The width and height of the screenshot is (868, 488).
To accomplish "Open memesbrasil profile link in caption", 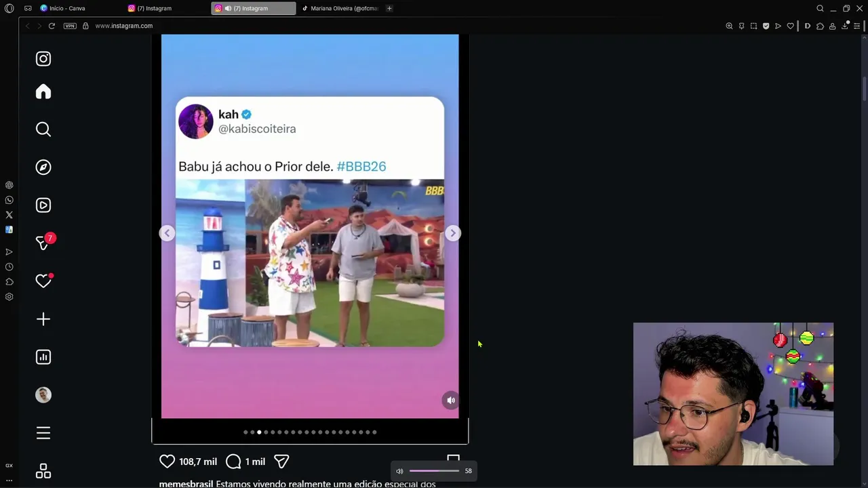I will [x=186, y=484].
